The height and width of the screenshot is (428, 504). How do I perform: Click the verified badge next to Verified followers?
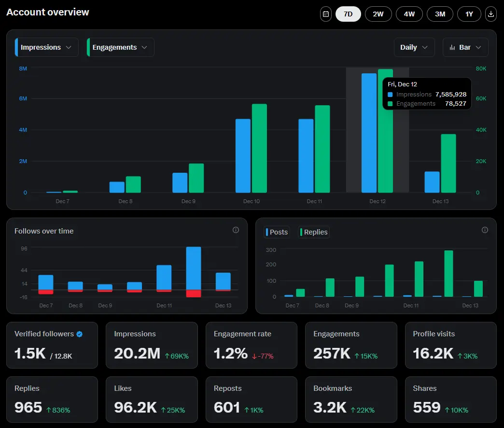pos(80,334)
